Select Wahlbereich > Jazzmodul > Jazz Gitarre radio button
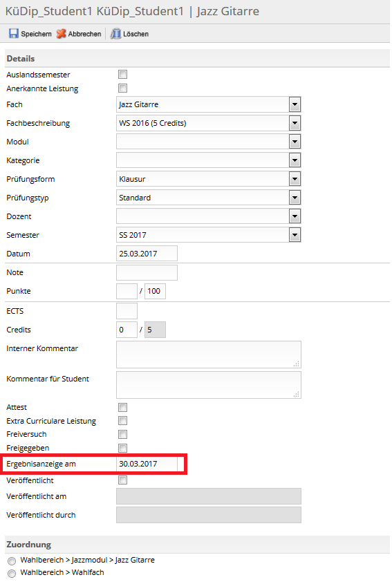 pos(12,561)
